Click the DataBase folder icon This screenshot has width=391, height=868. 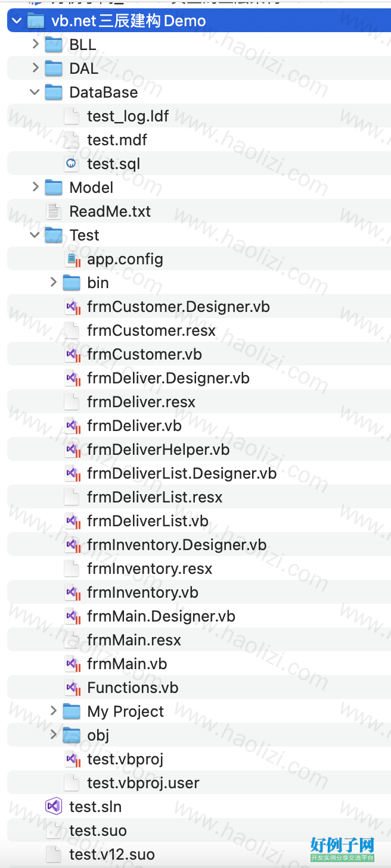(x=54, y=92)
